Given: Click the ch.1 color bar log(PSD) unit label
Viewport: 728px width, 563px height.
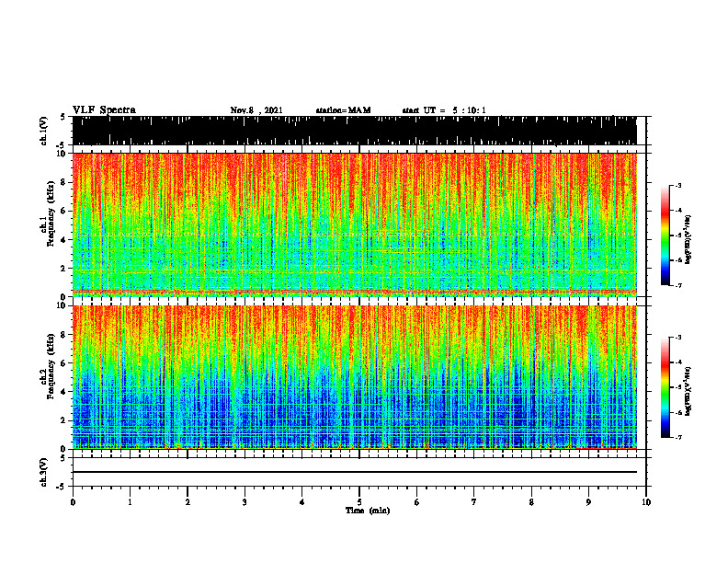Looking at the screenshot, I should 688,240.
